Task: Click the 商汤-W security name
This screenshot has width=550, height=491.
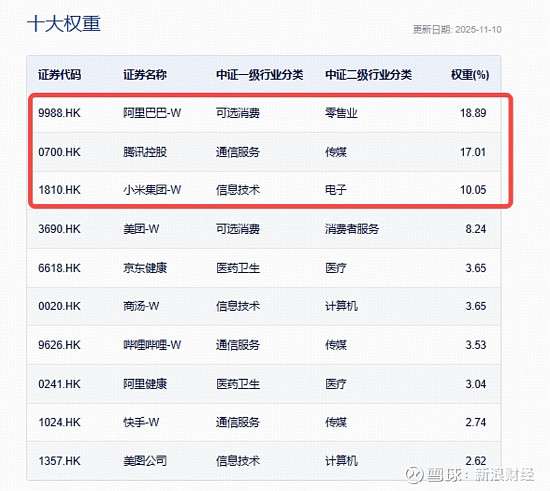Action: 141,306
